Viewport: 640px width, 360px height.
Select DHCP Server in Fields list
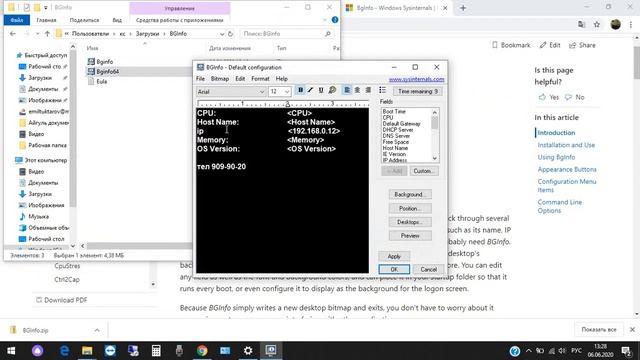point(398,130)
